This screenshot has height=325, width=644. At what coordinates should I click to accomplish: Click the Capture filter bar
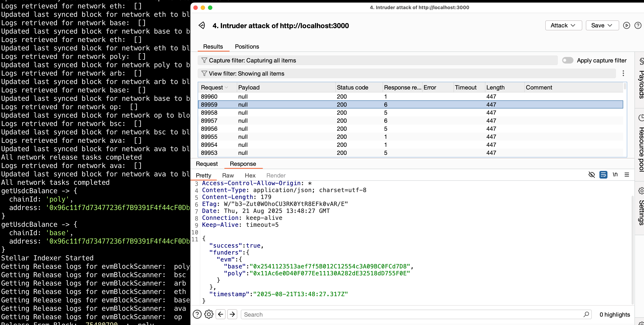[378, 60]
